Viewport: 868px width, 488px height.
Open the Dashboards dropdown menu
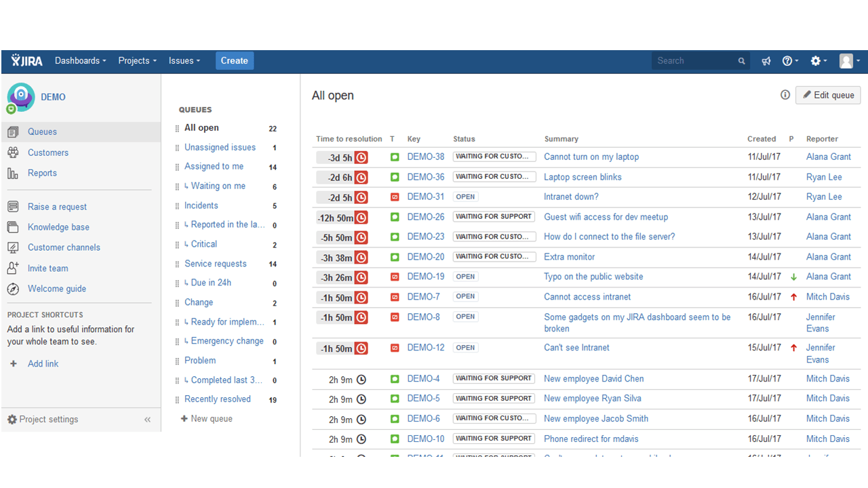click(x=81, y=61)
